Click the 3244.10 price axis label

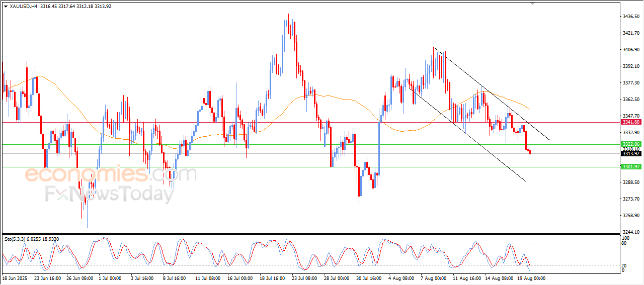[x=631, y=232]
